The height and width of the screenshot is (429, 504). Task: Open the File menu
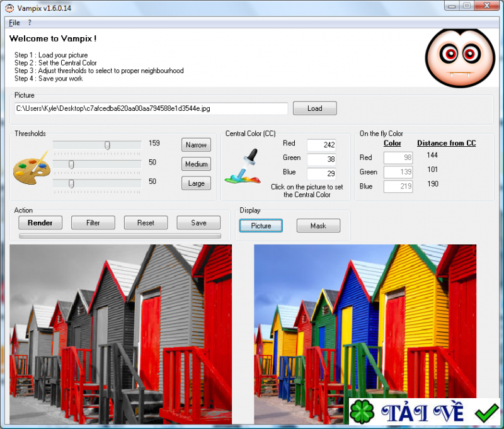pyautogui.click(x=14, y=23)
